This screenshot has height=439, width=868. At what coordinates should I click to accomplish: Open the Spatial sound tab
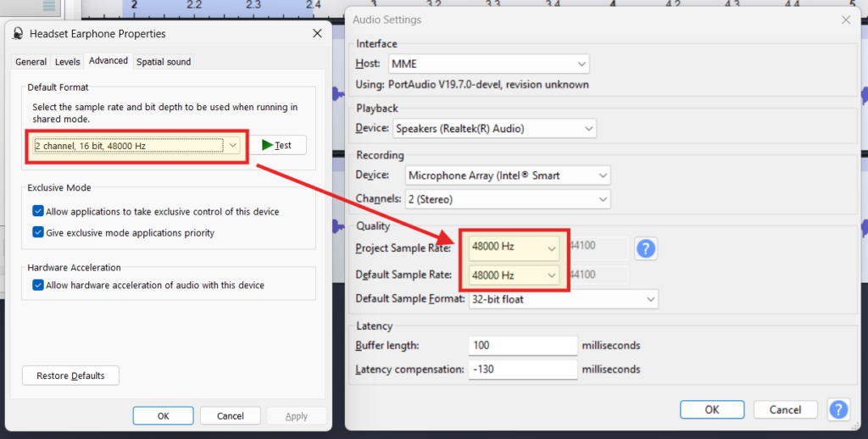point(164,62)
